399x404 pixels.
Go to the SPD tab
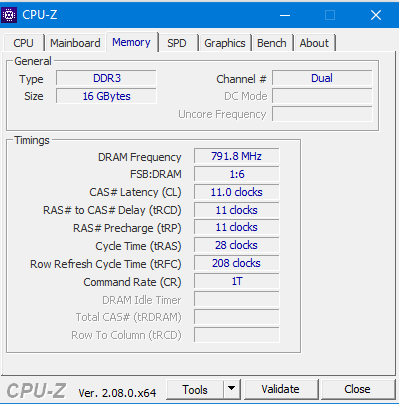(177, 43)
